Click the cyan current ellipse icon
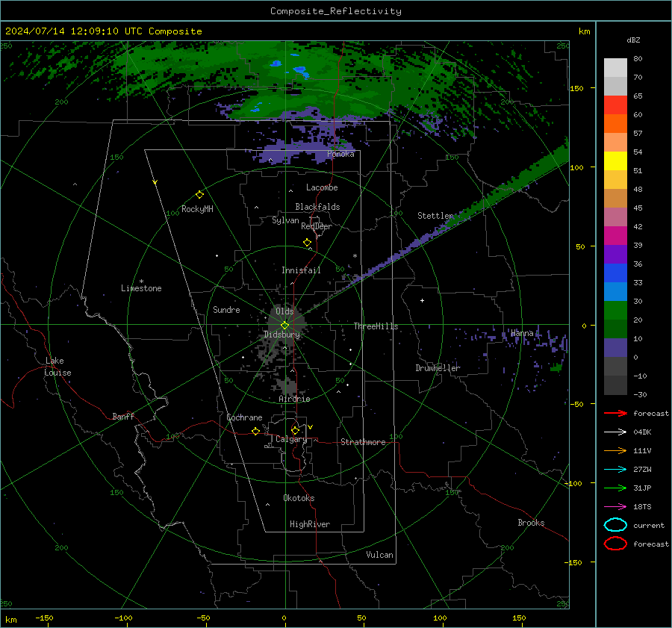 [x=615, y=525]
